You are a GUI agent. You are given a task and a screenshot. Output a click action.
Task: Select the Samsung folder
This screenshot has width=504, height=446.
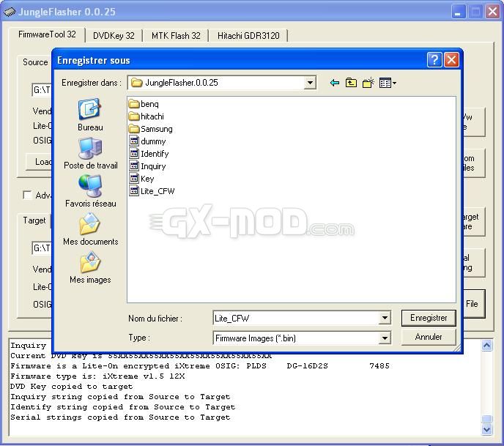pyautogui.click(x=150, y=129)
